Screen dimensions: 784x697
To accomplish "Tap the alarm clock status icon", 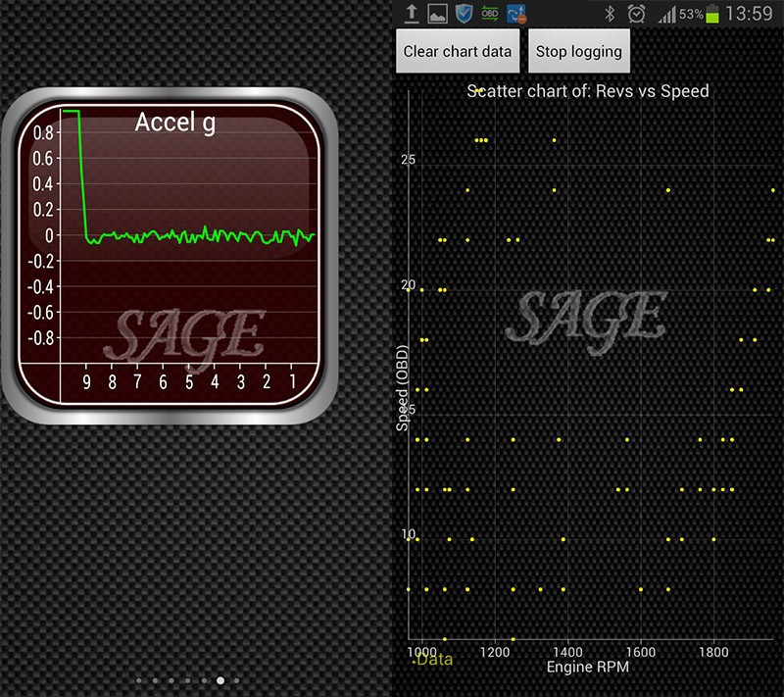I will (x=636, y=14).
